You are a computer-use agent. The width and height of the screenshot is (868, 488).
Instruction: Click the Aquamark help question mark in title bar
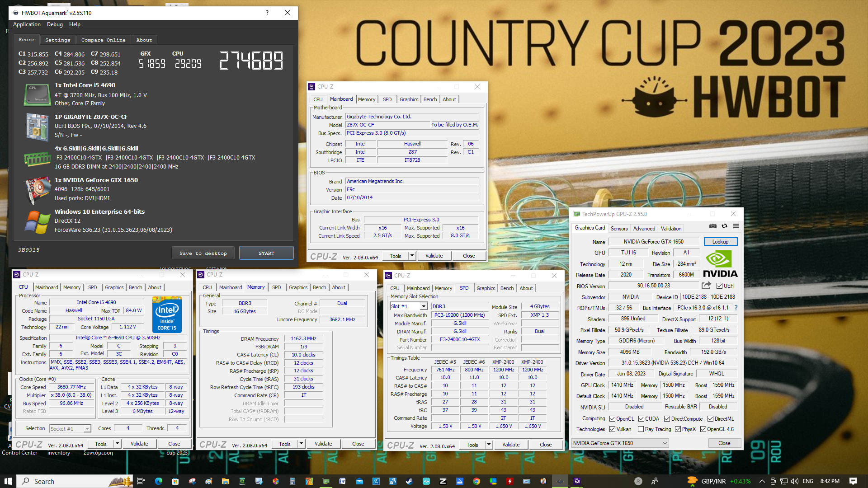267,13
